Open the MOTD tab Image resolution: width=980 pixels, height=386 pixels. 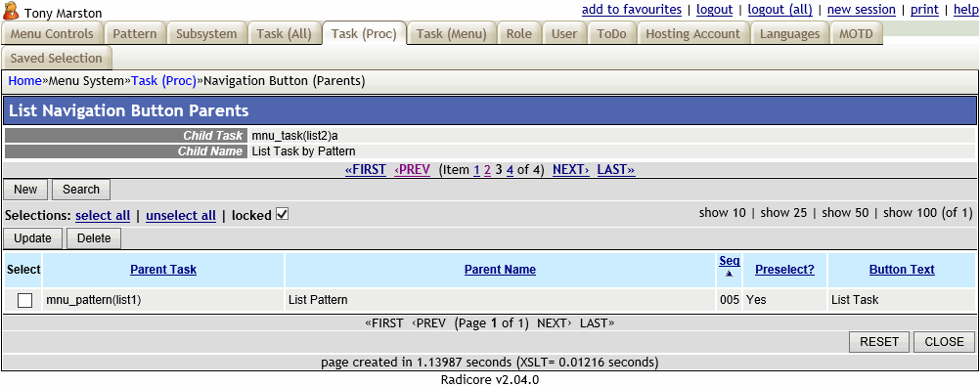point(856,34)
